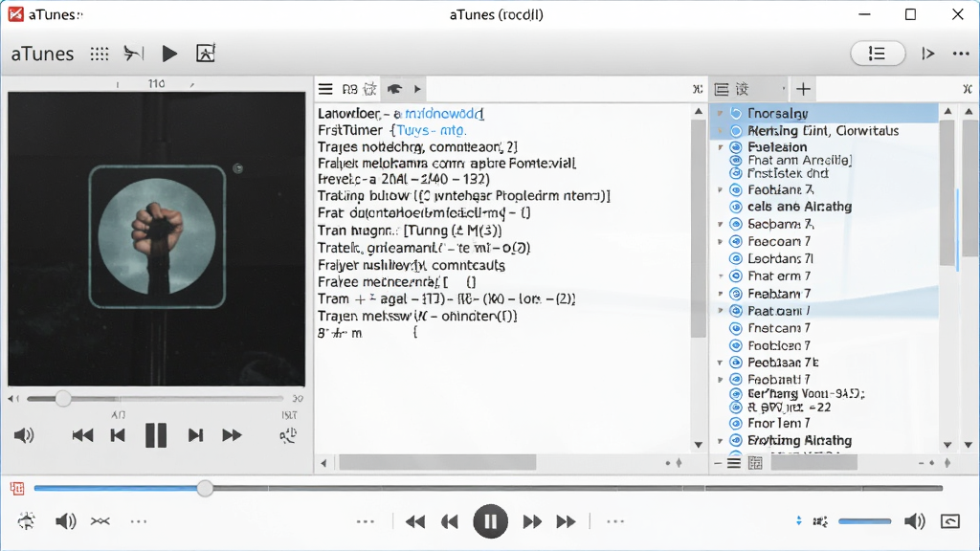
Task: Expand the Feohiane 7 tree node arrow
Action: coord(721,190)
